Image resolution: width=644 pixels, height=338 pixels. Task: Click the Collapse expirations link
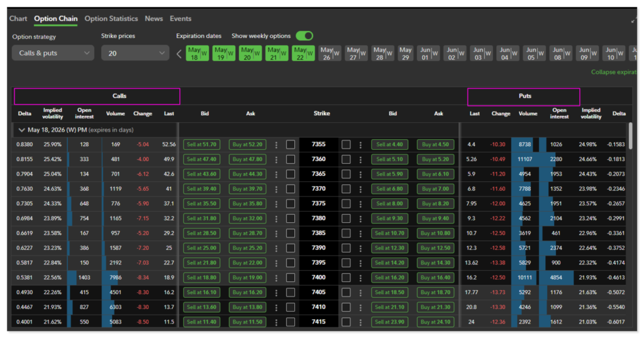click(x=614, y=72)
